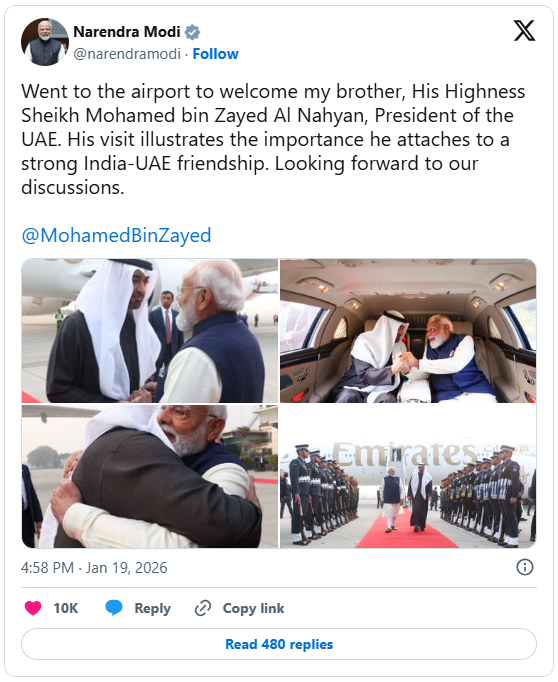Open the @narendramodi handle link

[127, 54]
